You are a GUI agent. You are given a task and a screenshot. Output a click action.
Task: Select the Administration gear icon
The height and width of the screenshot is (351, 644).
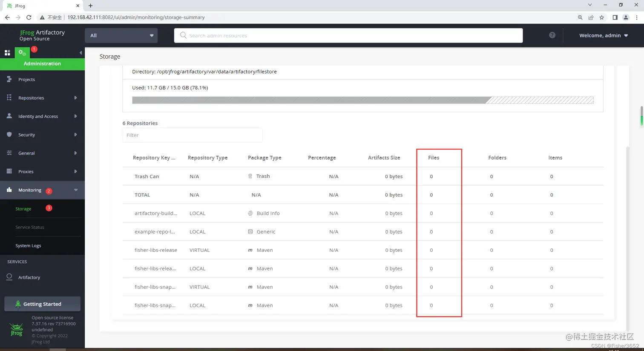pyautogui.click(x=22, y=53)
